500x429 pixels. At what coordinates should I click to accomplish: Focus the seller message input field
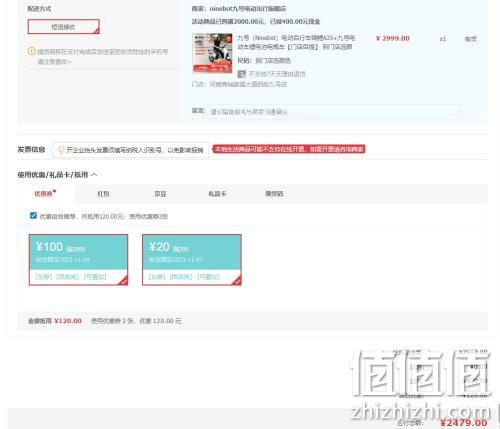pyautogui.click(x=335, y=112)
